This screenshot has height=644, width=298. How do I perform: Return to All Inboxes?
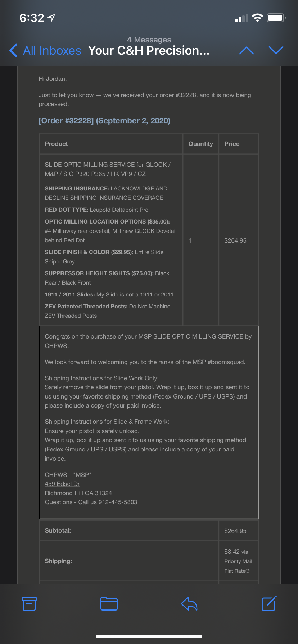point(52,51)
